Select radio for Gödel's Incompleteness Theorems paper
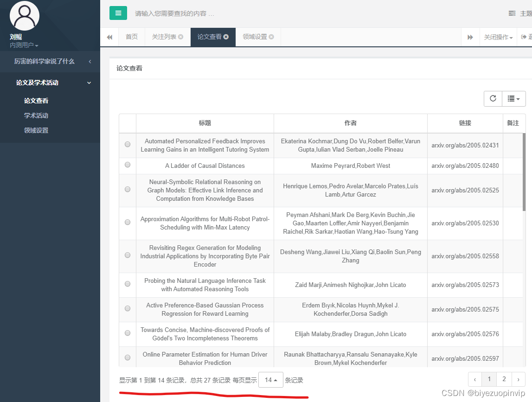The width and height of the screenshot is (532, 402). point(128,333)
